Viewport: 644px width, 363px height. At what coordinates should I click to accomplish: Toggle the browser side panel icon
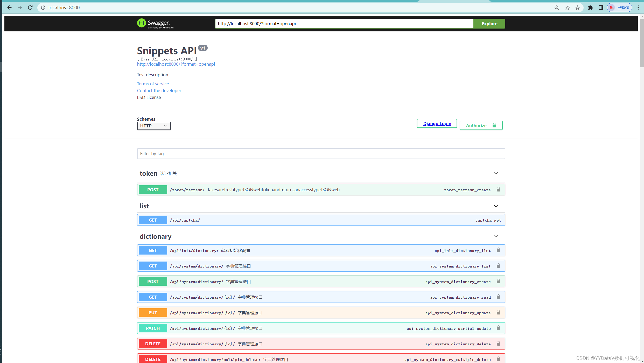pos(601,8)
